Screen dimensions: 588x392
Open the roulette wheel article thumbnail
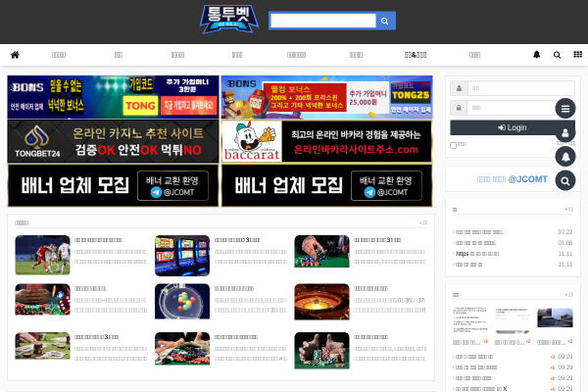click(321, 302)
